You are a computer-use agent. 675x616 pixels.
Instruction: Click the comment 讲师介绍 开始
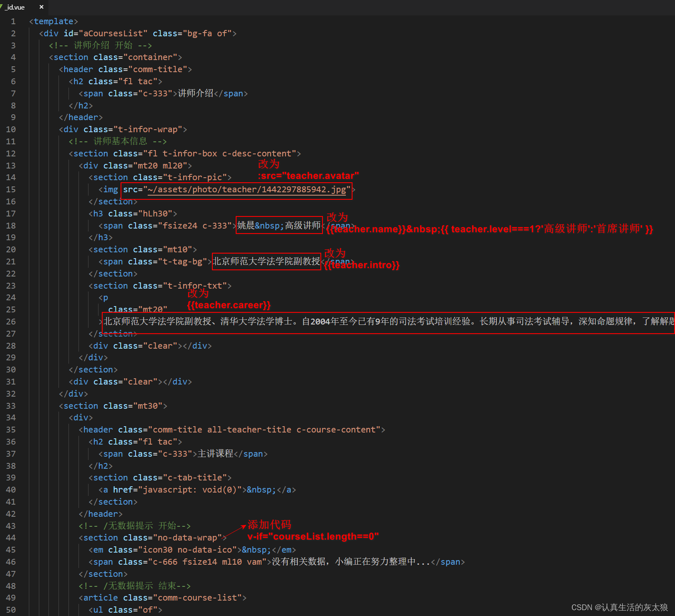[x=101, y=45]
